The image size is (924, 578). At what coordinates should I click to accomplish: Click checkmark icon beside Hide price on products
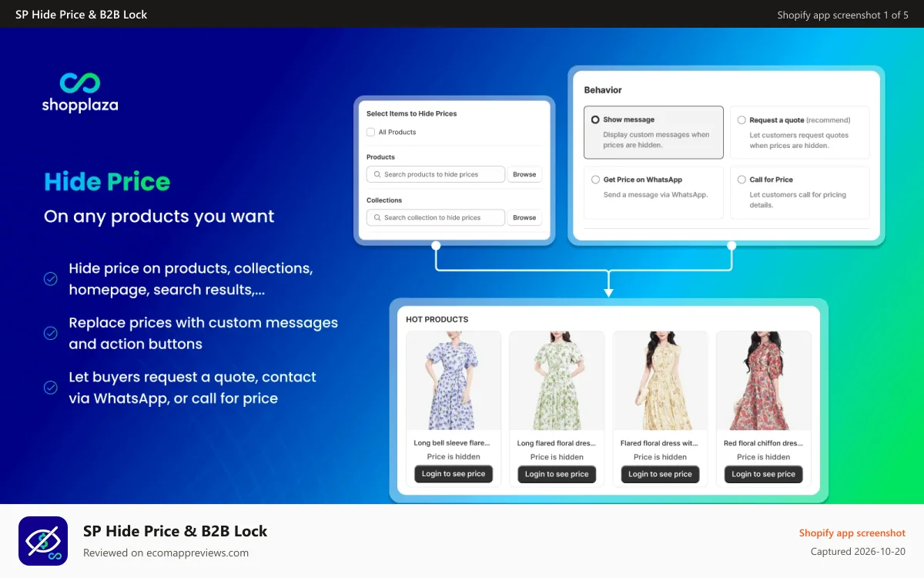[x=51, y=279]
